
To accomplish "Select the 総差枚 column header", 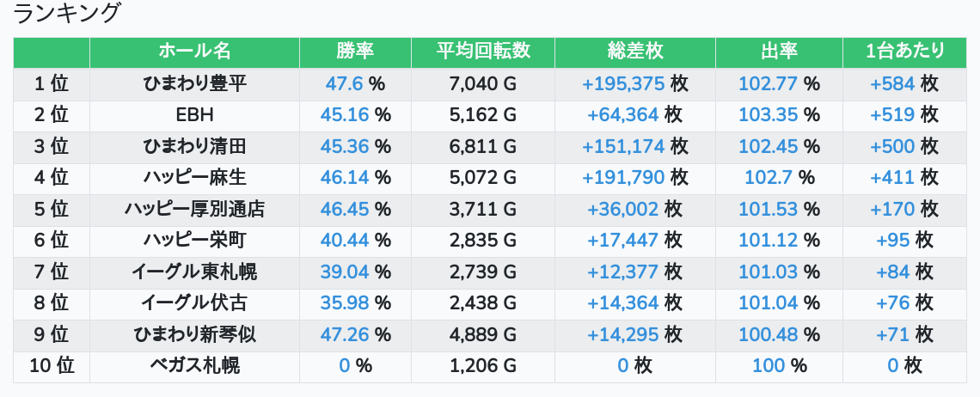I will coord(634,52).
